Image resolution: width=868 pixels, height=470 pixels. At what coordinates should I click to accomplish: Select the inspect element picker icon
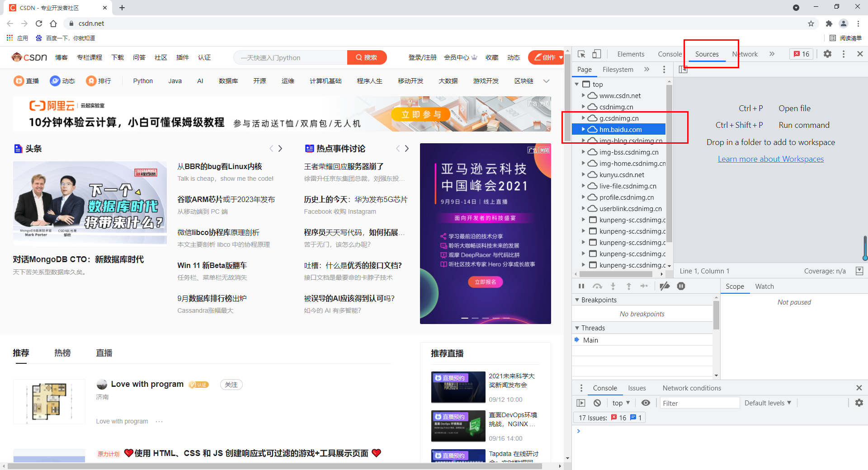tap(581, 54)
